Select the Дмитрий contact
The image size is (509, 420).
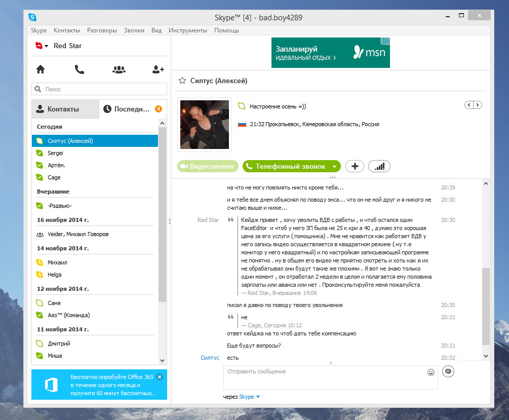95,343
